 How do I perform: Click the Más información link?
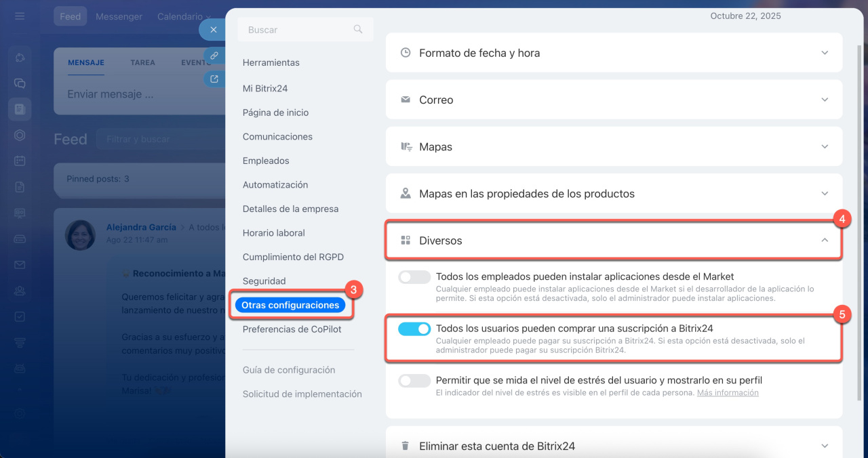tap(728, 393)
